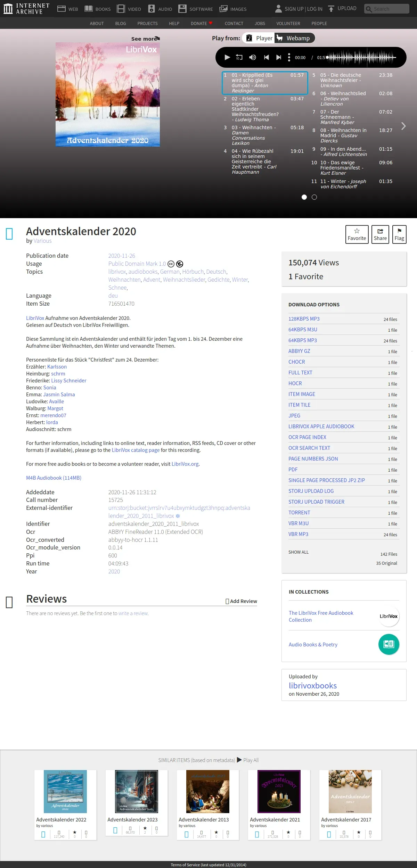
Task: Switch playback to Webamp
Action: point(295,38)
